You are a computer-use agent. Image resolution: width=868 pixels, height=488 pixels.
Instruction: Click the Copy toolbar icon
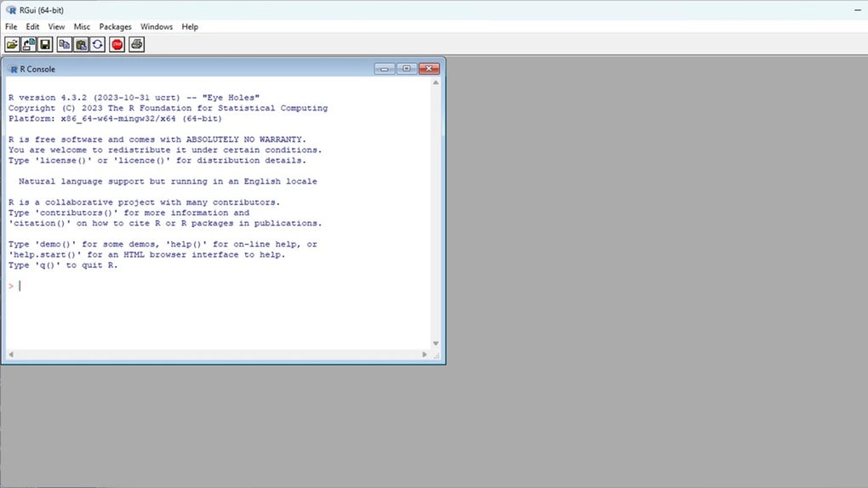point(64,44)
